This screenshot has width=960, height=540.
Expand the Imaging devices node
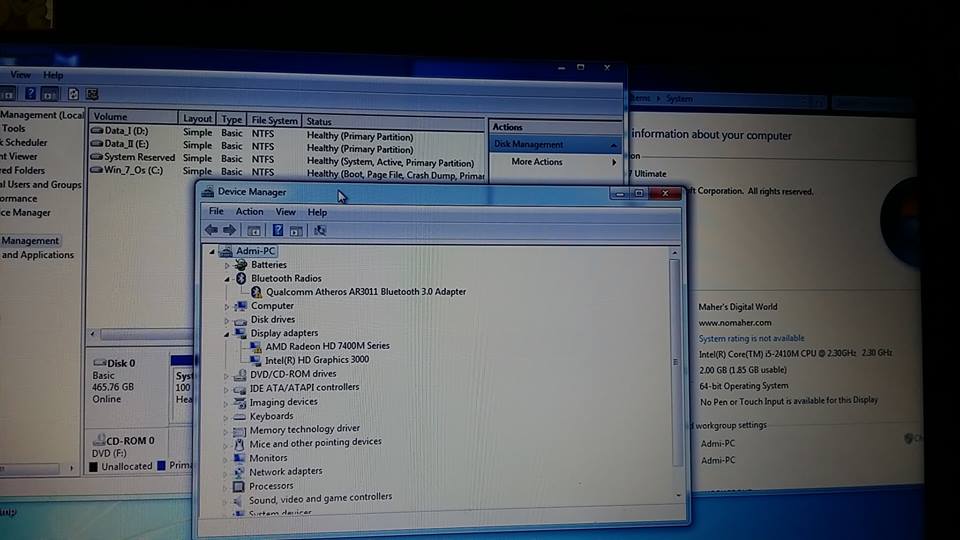pyautogui.click(x=225, y=403)
